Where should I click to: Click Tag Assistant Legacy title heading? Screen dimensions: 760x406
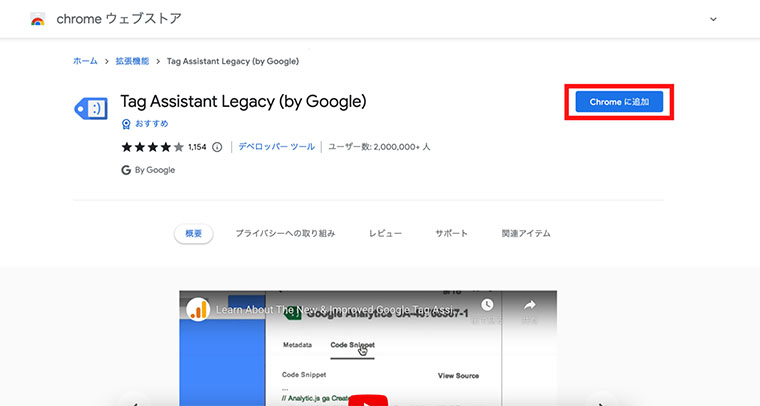click(243, 102)
